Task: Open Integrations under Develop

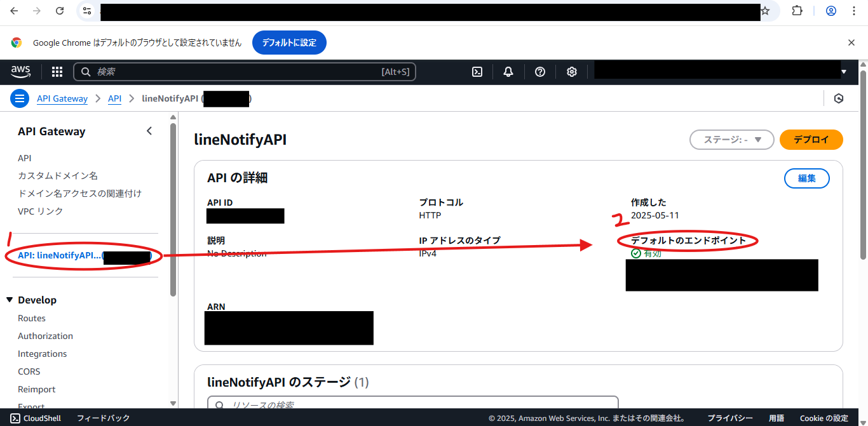Action: (x=42, y=354)
